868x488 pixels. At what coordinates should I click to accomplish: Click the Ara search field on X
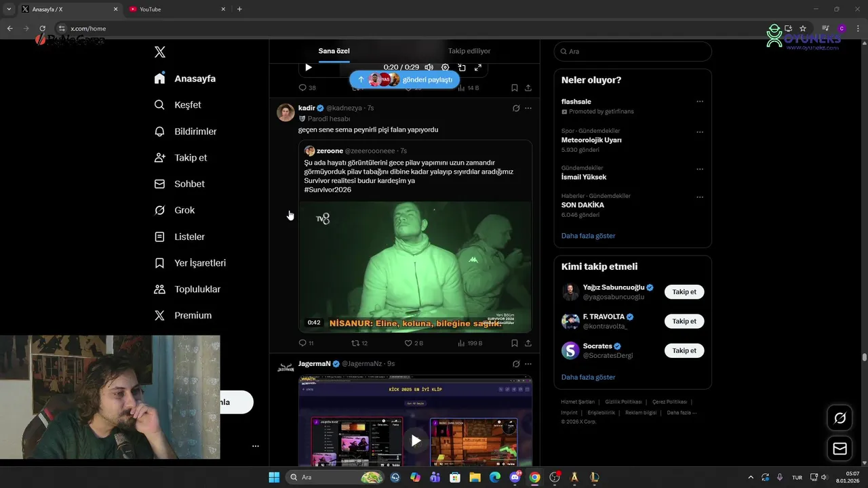pos(633,52)
